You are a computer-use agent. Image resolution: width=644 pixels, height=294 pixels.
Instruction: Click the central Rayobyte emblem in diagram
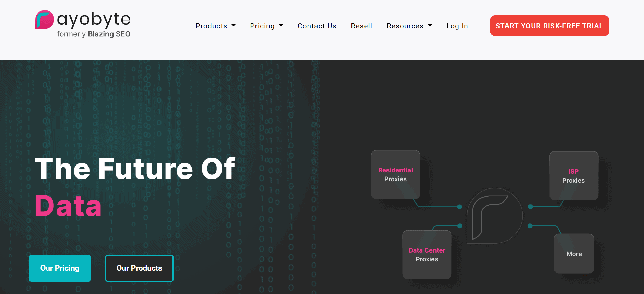point(495,216)
